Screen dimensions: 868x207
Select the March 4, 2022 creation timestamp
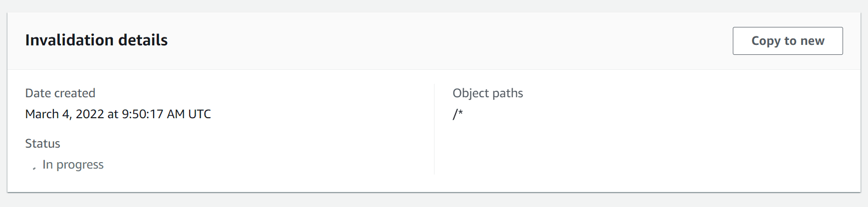[x=118, y=114]
